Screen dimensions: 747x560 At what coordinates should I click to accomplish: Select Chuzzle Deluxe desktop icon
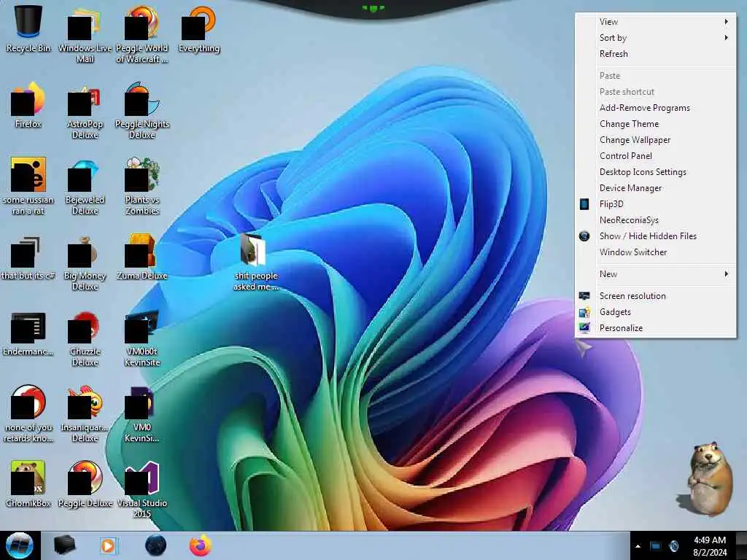pyautogui.click(x=85, y=338)
